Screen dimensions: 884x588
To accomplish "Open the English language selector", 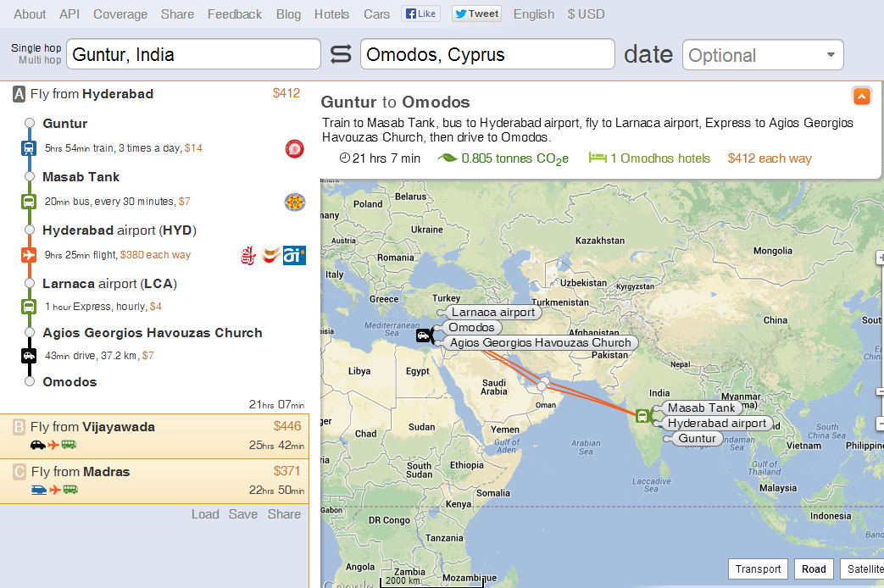I will pos(534,14).
